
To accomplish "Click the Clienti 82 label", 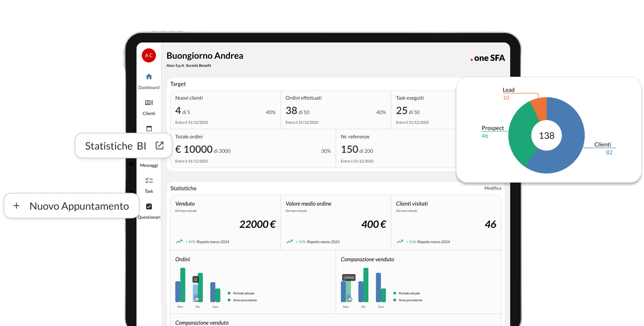I will 603,148.
